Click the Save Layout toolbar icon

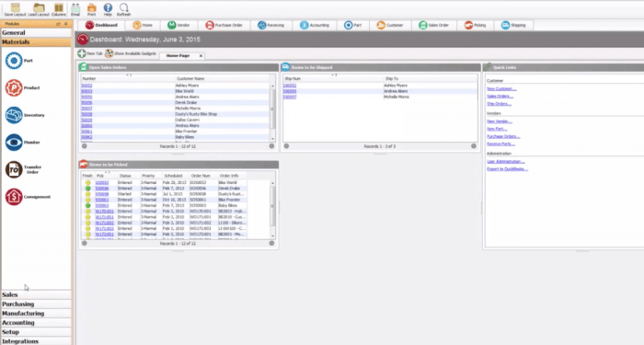15,7
